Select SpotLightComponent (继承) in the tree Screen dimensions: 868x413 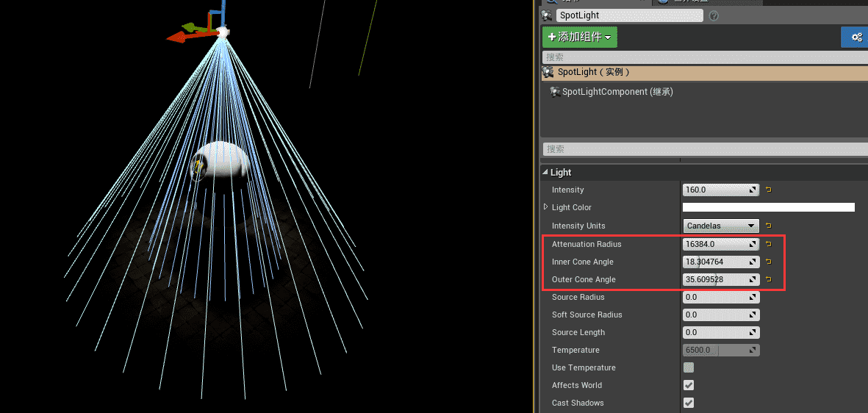pyautogui.click(x=617, y=92)
